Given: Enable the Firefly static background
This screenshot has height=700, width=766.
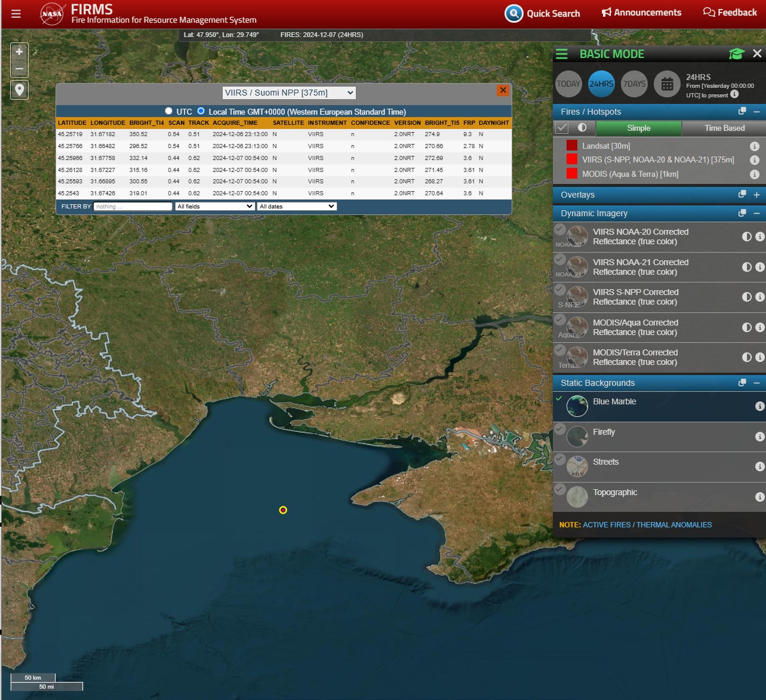Looking at the screenshot, I should click(559, 428).
